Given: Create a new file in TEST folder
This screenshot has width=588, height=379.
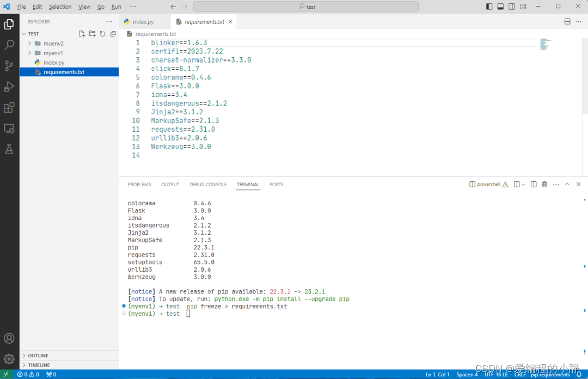Looking at the screenshot, I should [82, 34].
